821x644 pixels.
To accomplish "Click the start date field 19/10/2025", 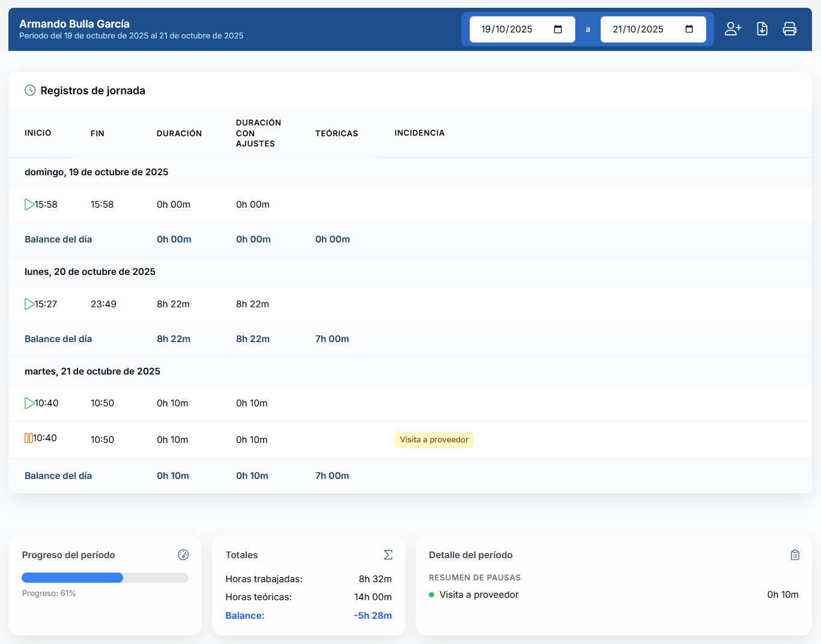I will coord(522,29).
